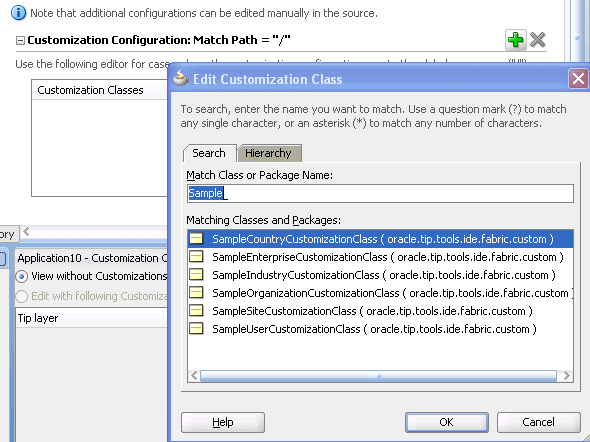The height and width of the screenshot is (442, 590).
Task: Click the SampleIndustryCustomizationClass class icon
Action: click(196, 275)
